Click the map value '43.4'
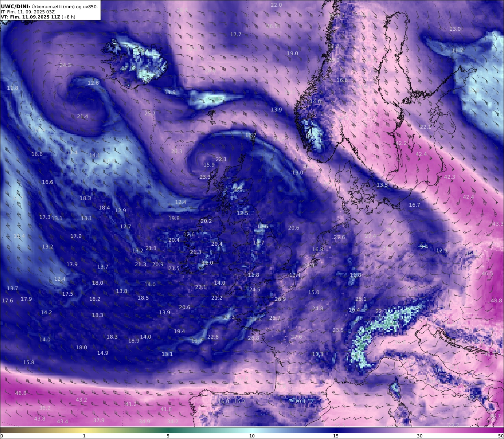 coord(63,421)
